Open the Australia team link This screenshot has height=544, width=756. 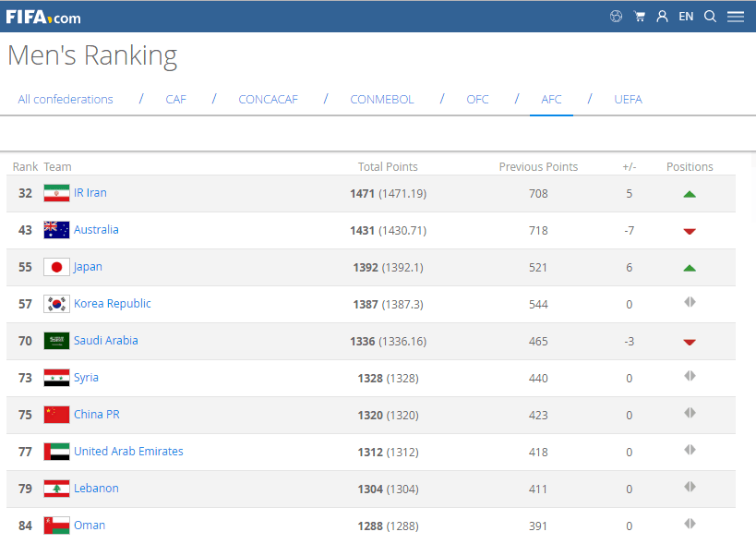(96, 230)
